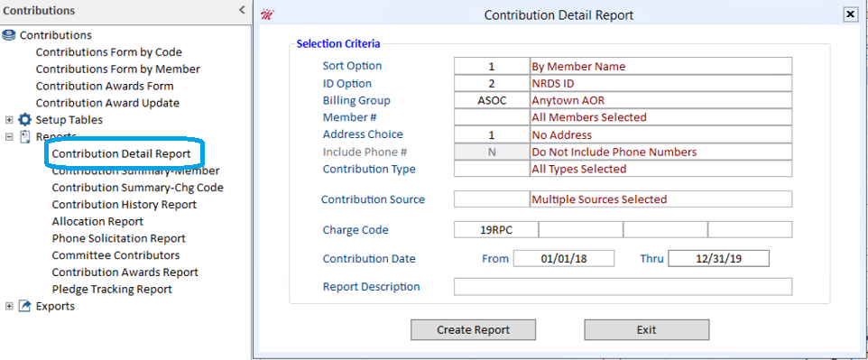Click the Report Description text field
The width and height of the screenshot is (868, 360).
623,287
